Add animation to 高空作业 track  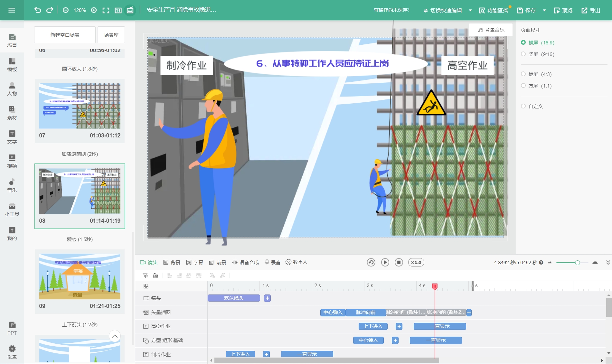(x=399, y=326)
